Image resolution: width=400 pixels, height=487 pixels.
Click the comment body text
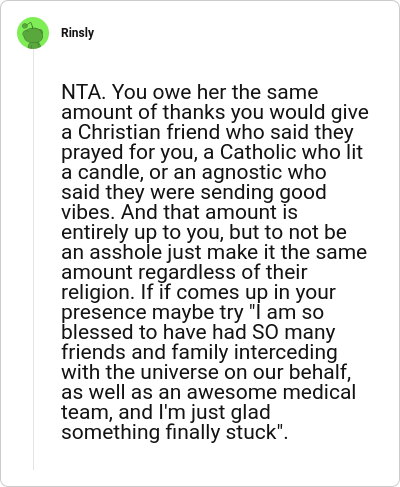[x=215, y=262]
